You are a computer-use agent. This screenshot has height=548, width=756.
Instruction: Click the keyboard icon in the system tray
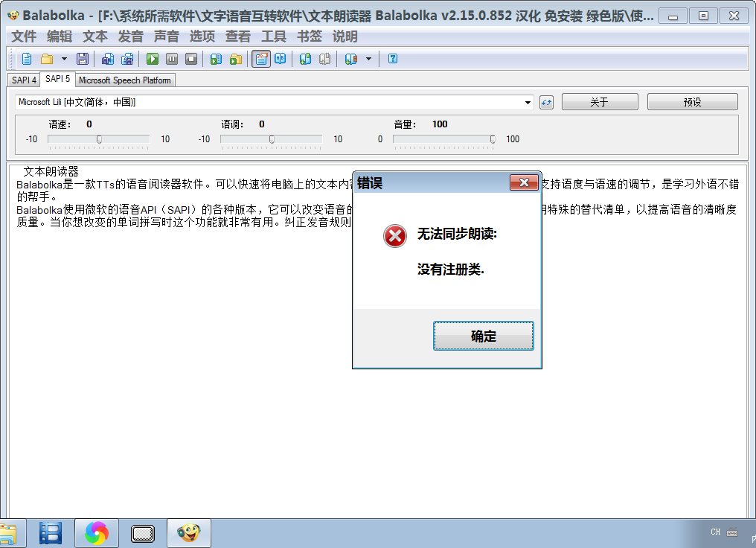coord(732,532)
